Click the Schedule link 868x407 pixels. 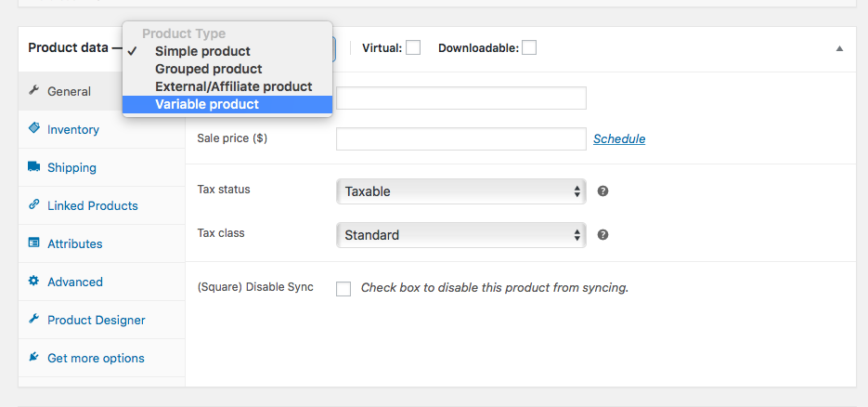coord(619,138)
